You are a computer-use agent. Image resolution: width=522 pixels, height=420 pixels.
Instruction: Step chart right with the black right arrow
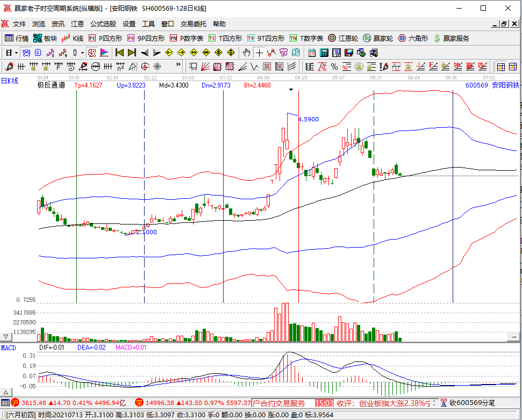point(157,53)
